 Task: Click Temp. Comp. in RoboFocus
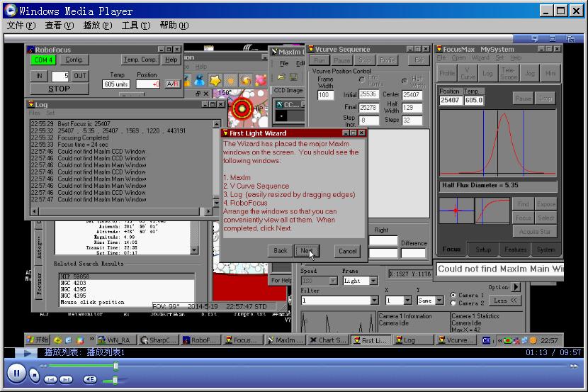(x=140, y=60)
